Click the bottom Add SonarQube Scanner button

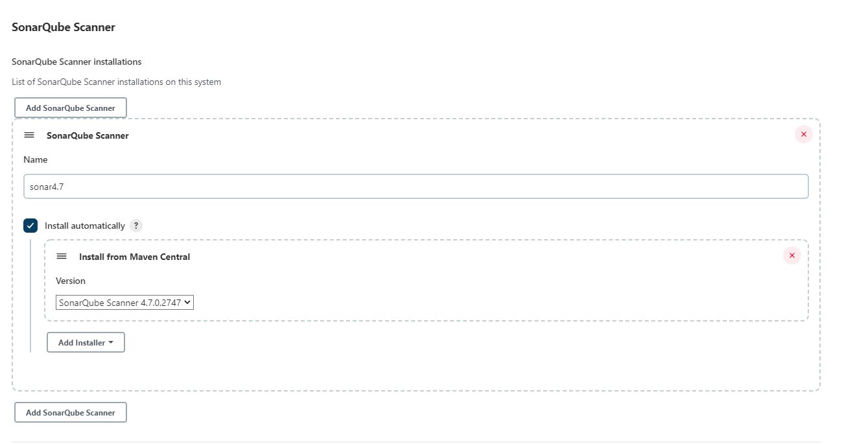(x=70, y=412)
